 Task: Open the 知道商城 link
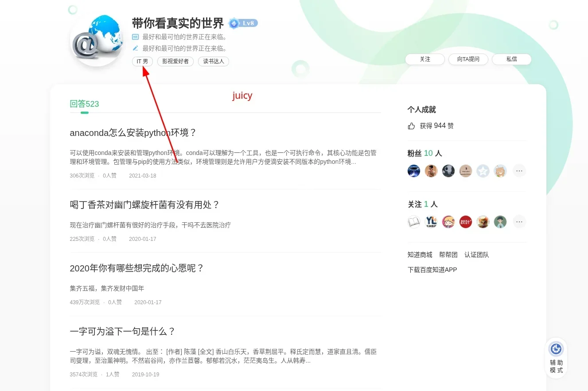420,255
